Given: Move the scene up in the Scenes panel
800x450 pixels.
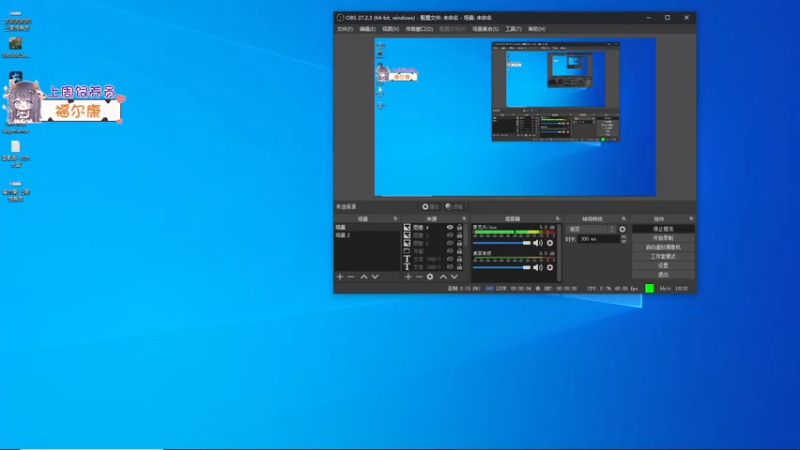Looking at the screenshot, I should [364, 277].
